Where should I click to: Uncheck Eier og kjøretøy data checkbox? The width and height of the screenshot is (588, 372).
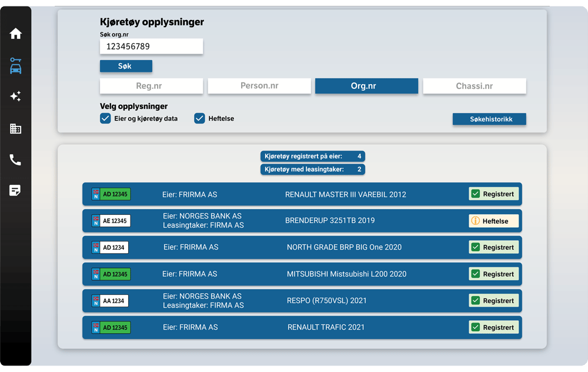click(x=105, y=119)
